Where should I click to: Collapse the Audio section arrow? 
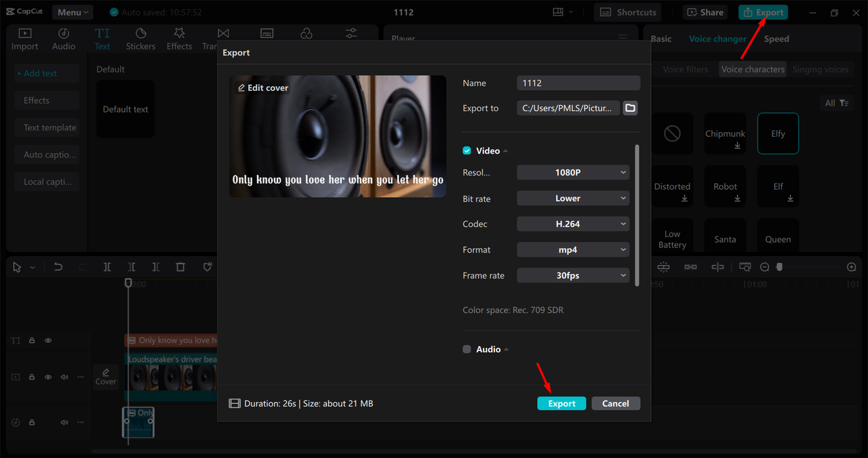point(507,350)
